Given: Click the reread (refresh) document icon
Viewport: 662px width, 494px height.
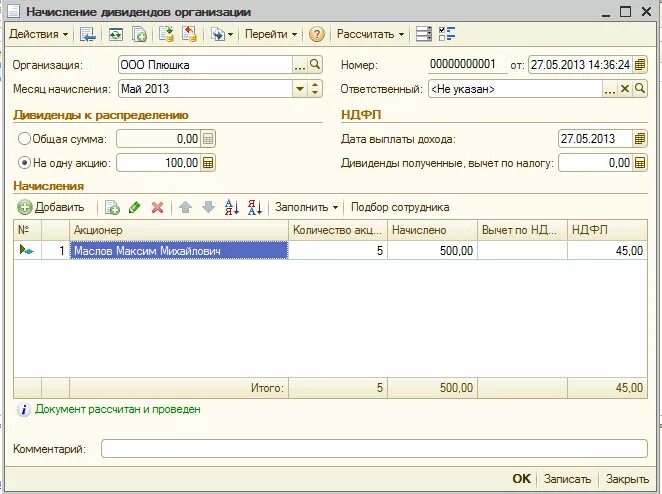Looking at the screenshot, I should tap(116, 34).
